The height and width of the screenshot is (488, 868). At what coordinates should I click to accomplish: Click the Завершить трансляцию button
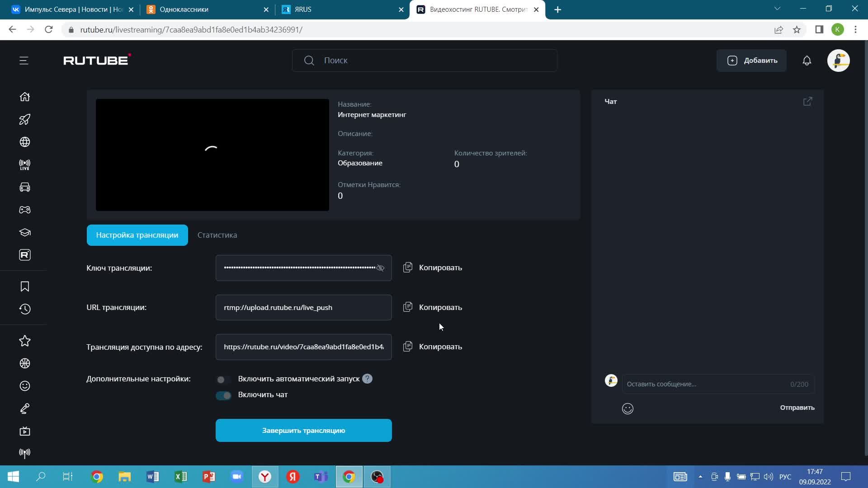303,430
